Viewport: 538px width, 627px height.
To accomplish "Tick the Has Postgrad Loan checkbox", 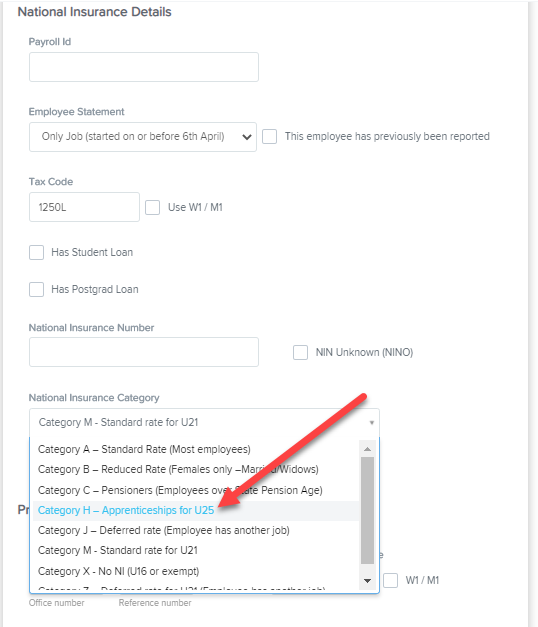I will pyautogui.click(x=36, y=290).
